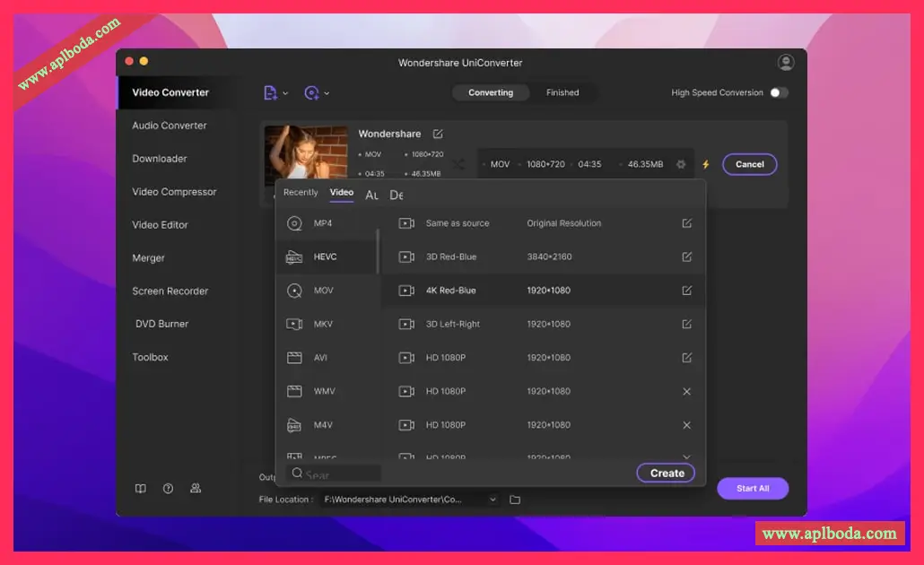Toggle High Speed Conversion switch

(x=779, y=92)
